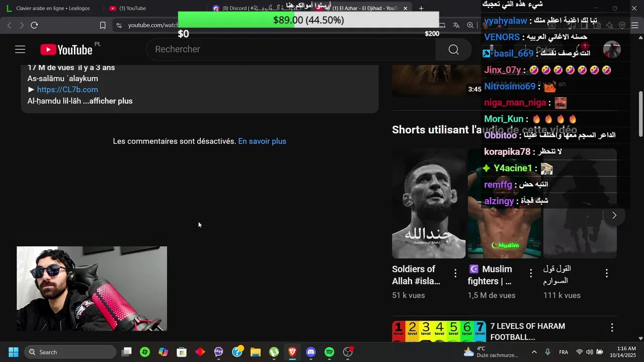Click the volume speaker tray icon

click(x=589, y=352)
